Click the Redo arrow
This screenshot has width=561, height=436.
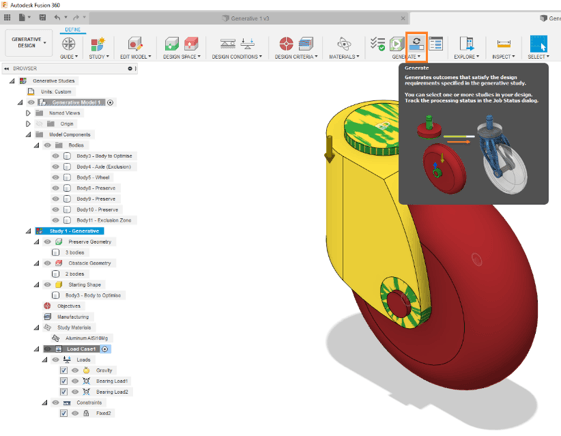pos(76,17)
